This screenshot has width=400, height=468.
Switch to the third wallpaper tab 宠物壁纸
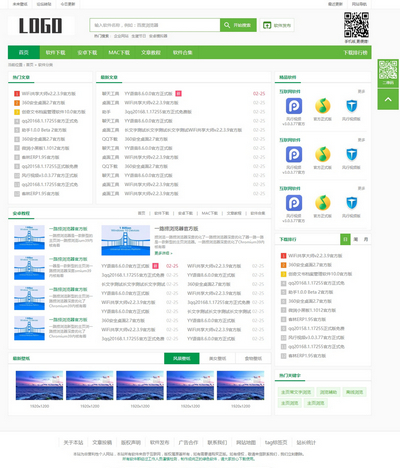253,358
